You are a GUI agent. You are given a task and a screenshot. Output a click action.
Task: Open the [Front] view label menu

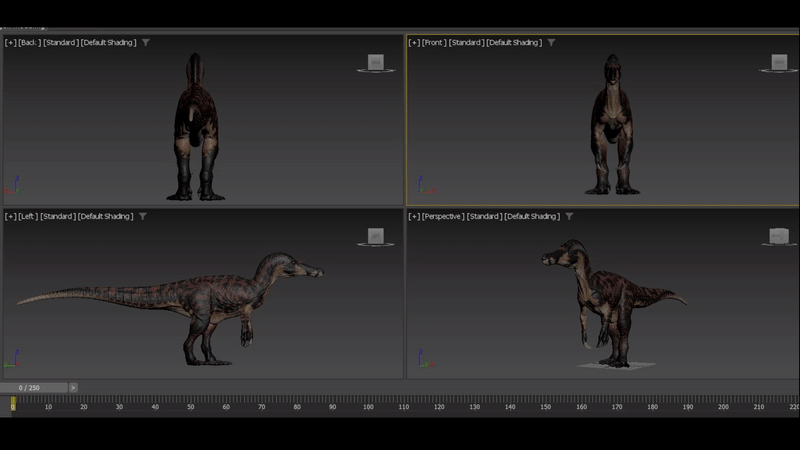pyautogui.click(x=434, y=42)
